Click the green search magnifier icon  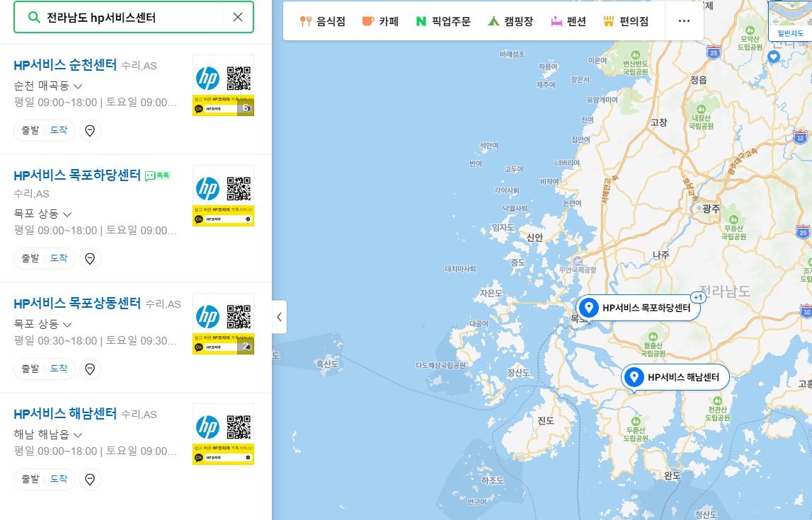pyautogui.click(x=34, y=17)
